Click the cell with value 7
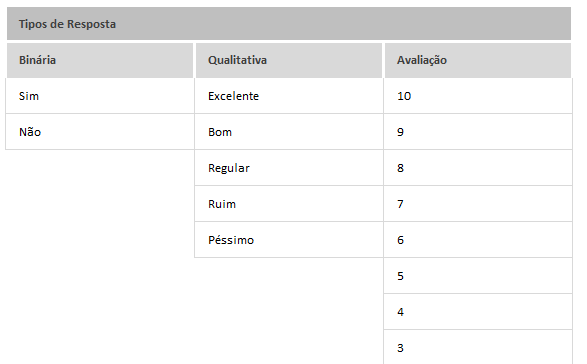Viewport: 587px width, 364px height. pyautogui.click(x=478, y=204)
